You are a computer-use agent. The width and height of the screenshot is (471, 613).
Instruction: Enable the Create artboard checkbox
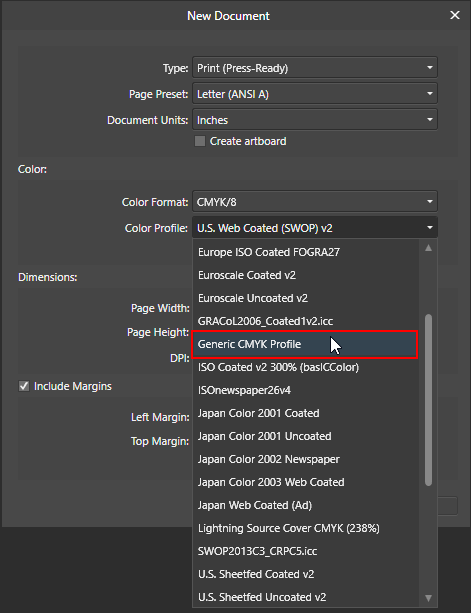[x=200, y=141]
